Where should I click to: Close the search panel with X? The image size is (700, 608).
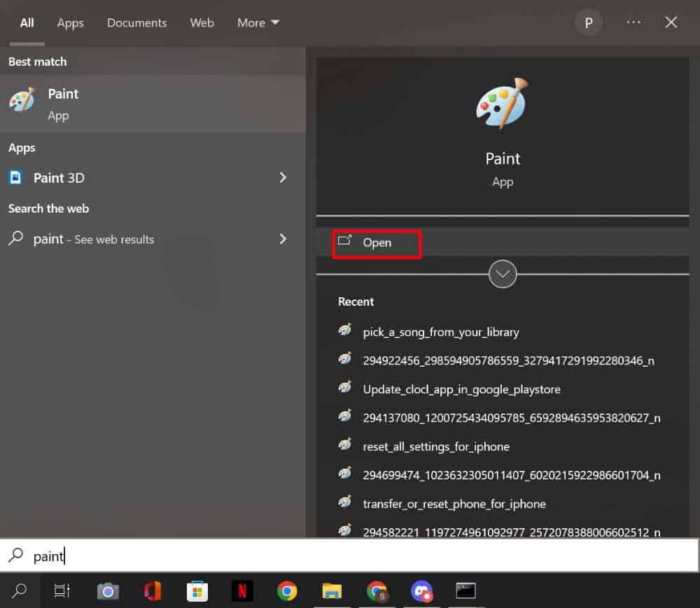point(671,22)
